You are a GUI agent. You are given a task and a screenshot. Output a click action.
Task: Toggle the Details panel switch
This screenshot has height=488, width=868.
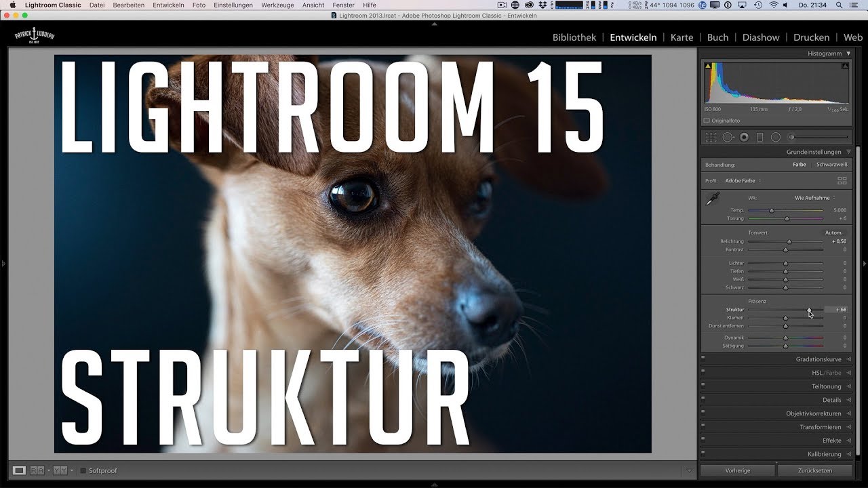coord(703,400)
